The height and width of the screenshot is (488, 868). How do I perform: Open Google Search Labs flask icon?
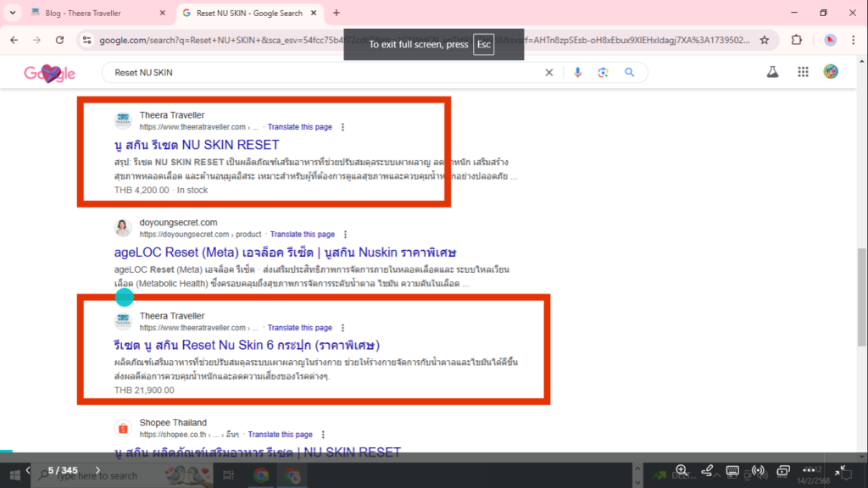[x=772, y=73]
